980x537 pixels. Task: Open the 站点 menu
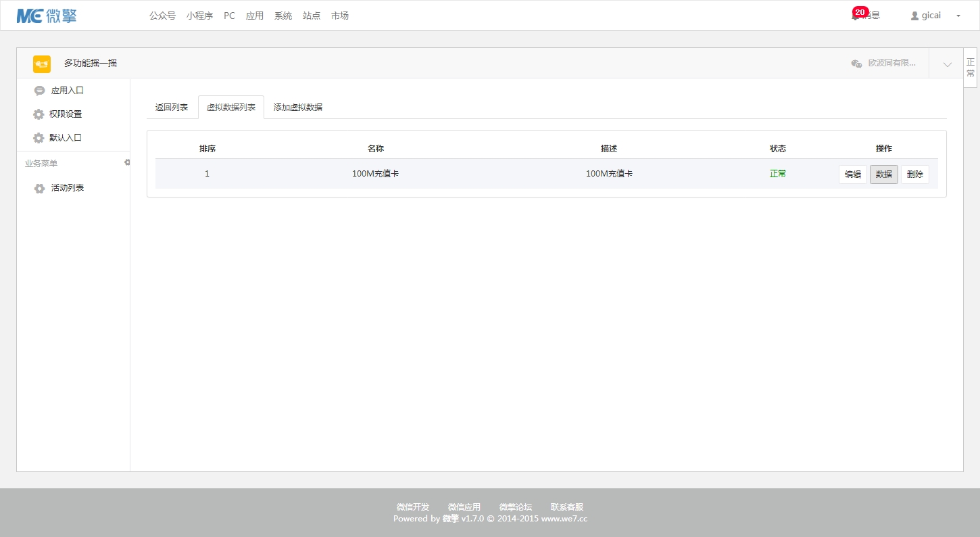[312, 16]
